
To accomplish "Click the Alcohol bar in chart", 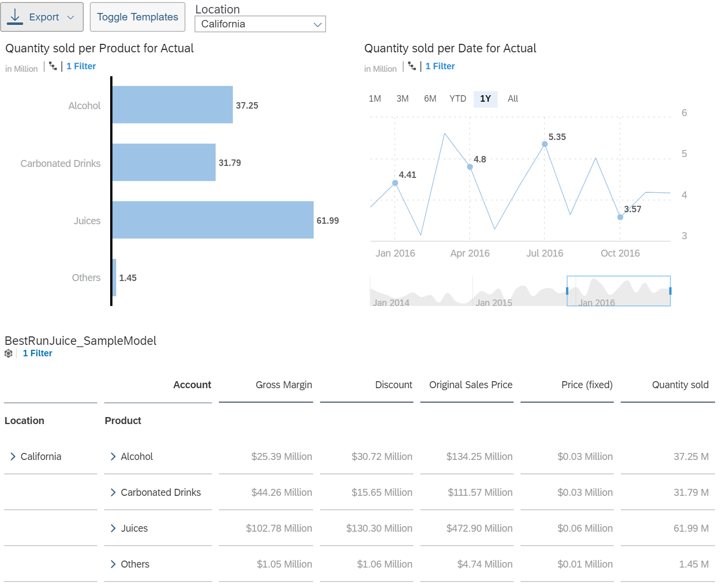I will 173,105.
